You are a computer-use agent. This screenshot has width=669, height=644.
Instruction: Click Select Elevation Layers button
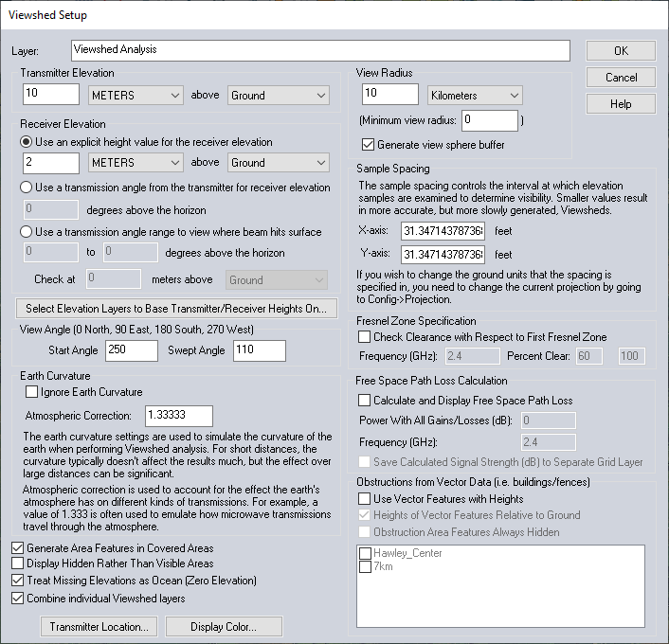177,308
